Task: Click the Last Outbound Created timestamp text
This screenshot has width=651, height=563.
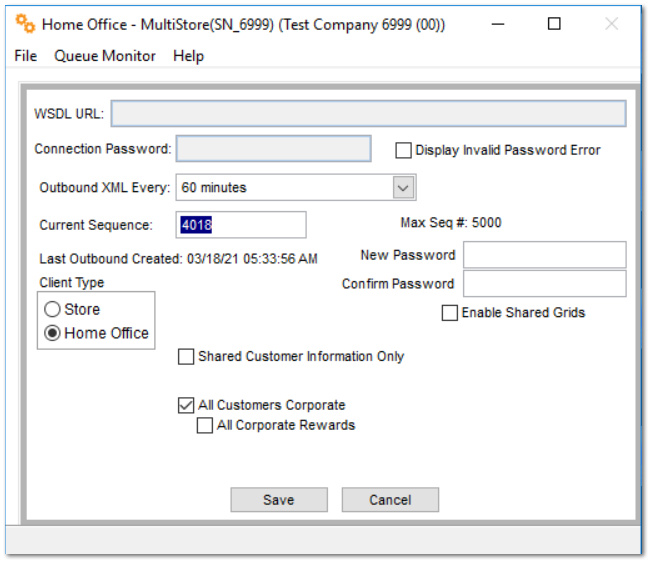Action: coord(179,259)
